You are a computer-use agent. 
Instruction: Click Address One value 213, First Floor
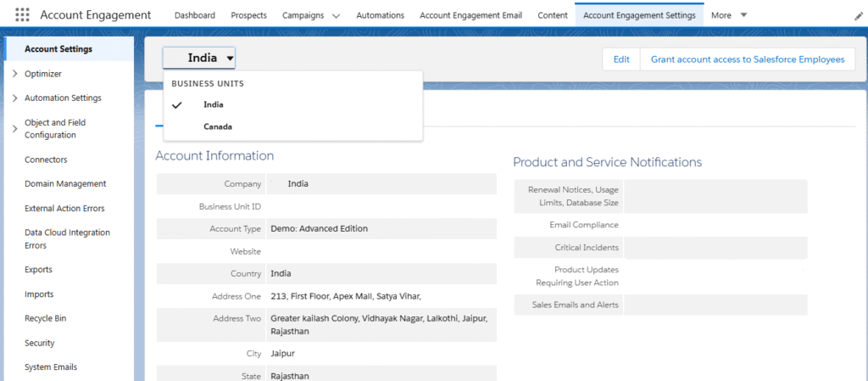pyautogui.click(x=346, y=296)
